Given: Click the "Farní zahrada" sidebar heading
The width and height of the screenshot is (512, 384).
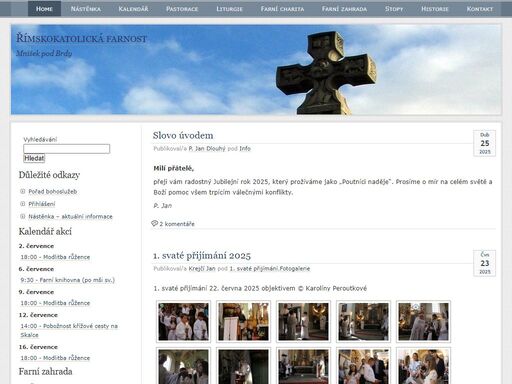Looking at the screenshot, I should click(45, 371).
